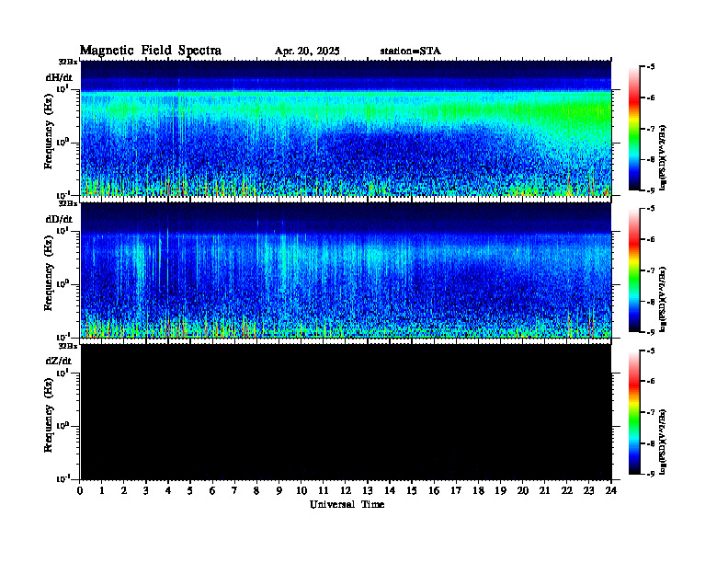The height and width of the screenshot is (563, 728).
Task: Click the 'Magnetic Field Spectra' title
Action: (x=151, y=51)
